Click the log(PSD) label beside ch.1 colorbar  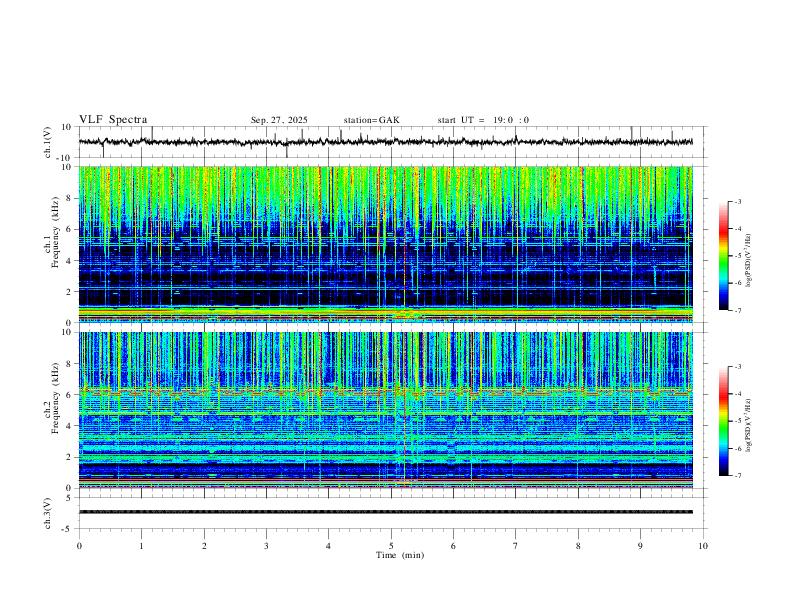[749, 261]
